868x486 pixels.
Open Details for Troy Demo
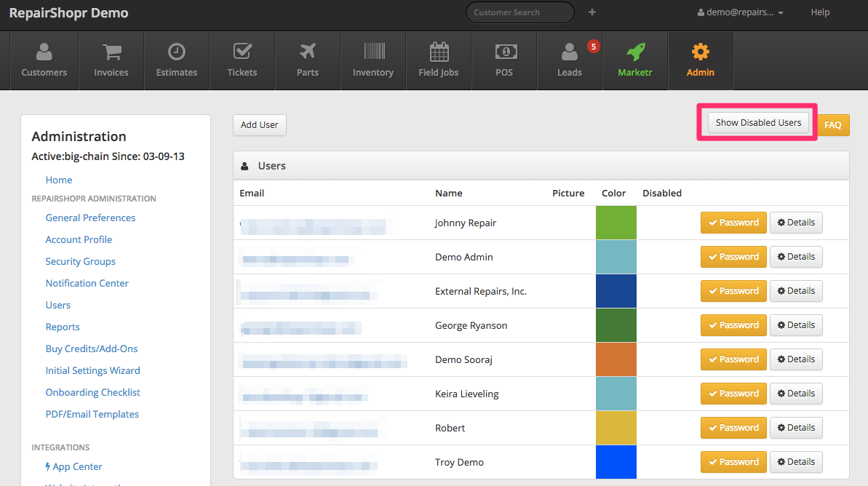[796, 462]
